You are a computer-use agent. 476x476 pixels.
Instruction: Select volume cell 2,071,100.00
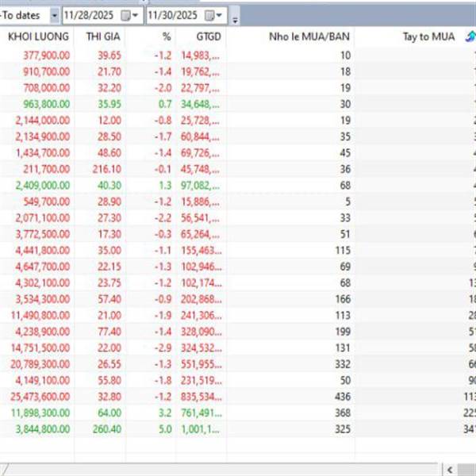(x=43, y=218)
